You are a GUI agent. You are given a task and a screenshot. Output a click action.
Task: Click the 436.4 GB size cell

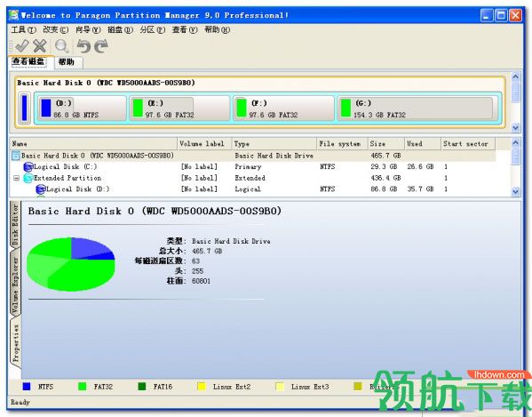point(385,178)
